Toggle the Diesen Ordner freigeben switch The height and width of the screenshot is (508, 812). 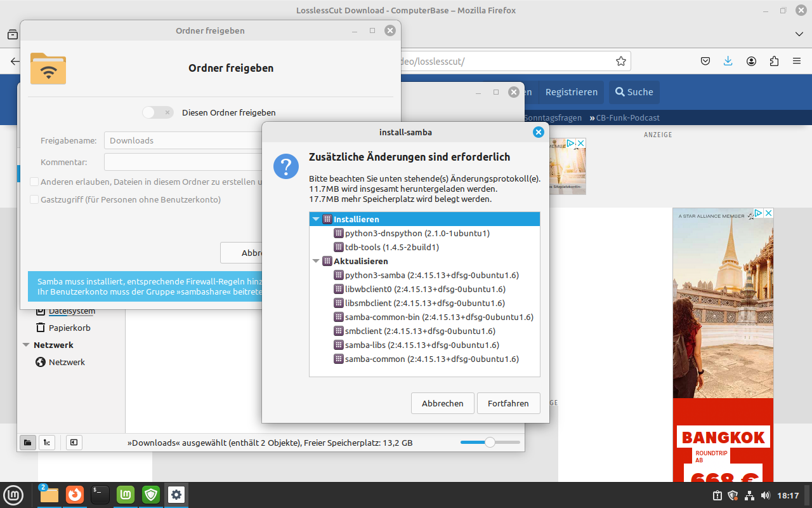tap(158, 112)
